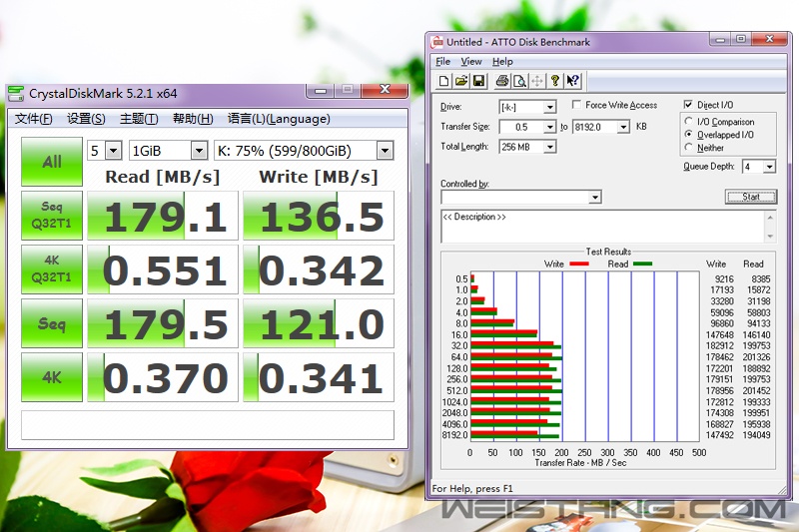Click the red Write legend swatch in ATTO

(579, 264)
